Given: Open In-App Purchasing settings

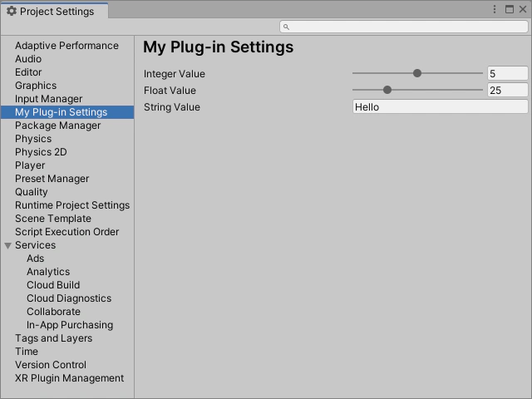Looking at the screenshot, I should click(70, 325).
